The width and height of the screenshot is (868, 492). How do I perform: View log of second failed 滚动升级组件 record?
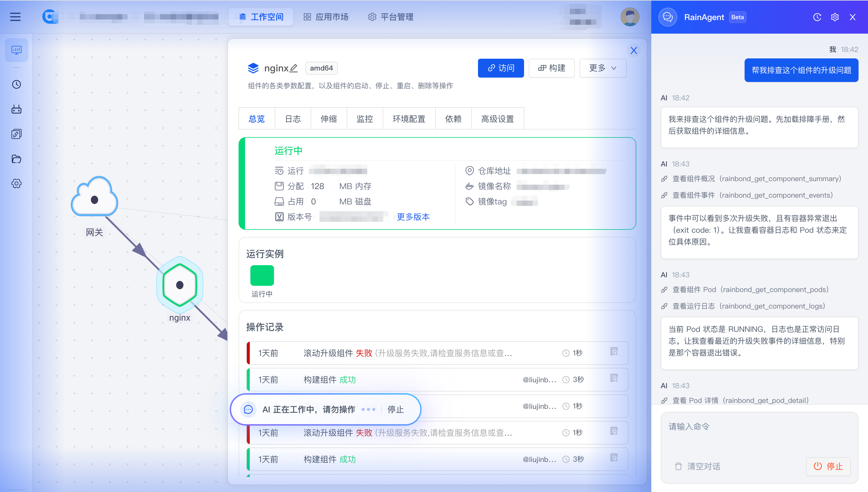[614, 432]
